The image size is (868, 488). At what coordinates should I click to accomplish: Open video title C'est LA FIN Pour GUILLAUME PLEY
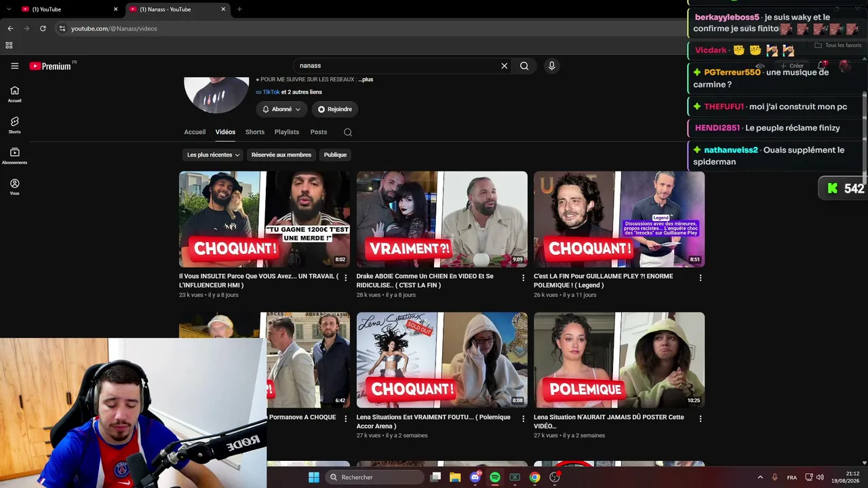(x=604, y=281)
